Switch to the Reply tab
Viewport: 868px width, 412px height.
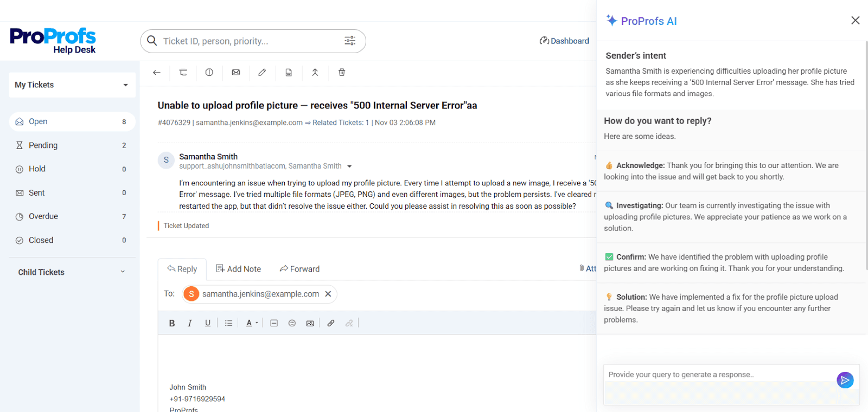182,269
